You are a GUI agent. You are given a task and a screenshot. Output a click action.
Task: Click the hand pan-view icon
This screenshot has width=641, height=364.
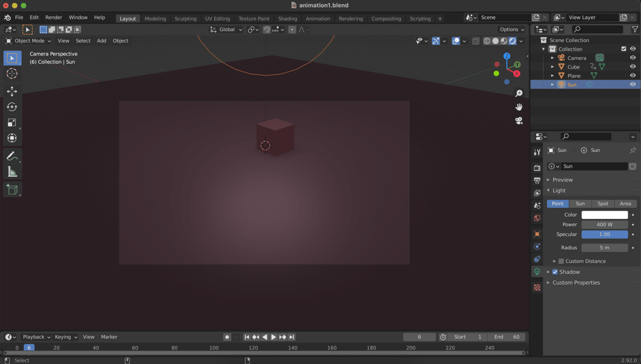[519, 107]
